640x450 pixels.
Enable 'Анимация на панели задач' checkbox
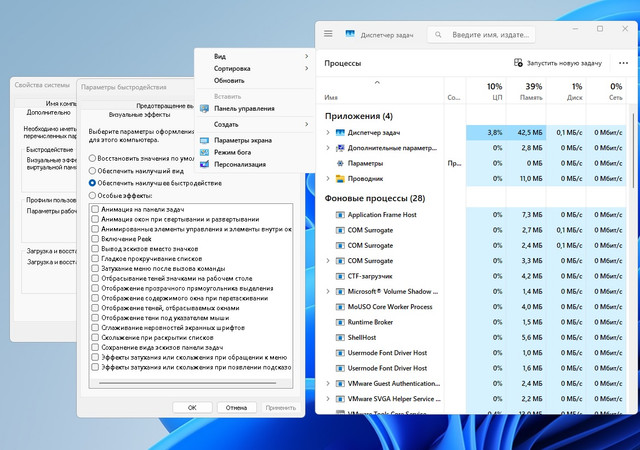(x=95, y=209)
